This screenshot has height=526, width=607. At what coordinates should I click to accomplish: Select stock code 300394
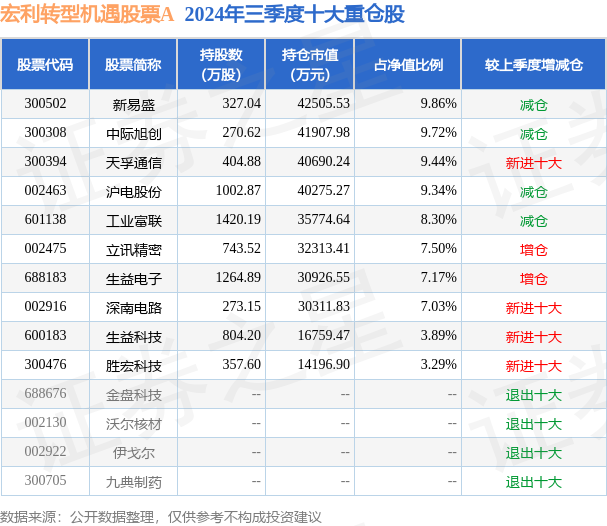(45, 162)
